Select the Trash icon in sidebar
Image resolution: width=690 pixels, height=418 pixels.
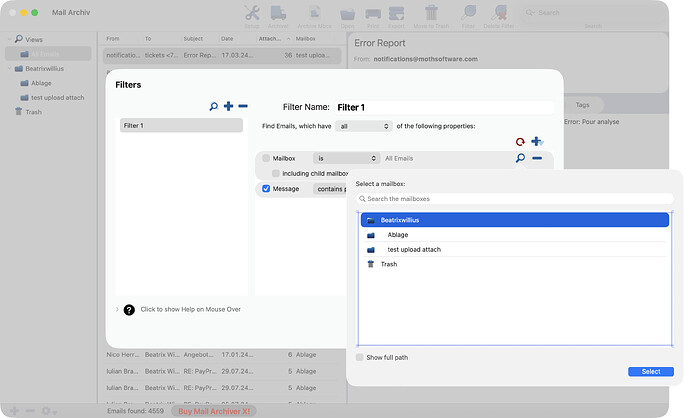click(18, 111)
